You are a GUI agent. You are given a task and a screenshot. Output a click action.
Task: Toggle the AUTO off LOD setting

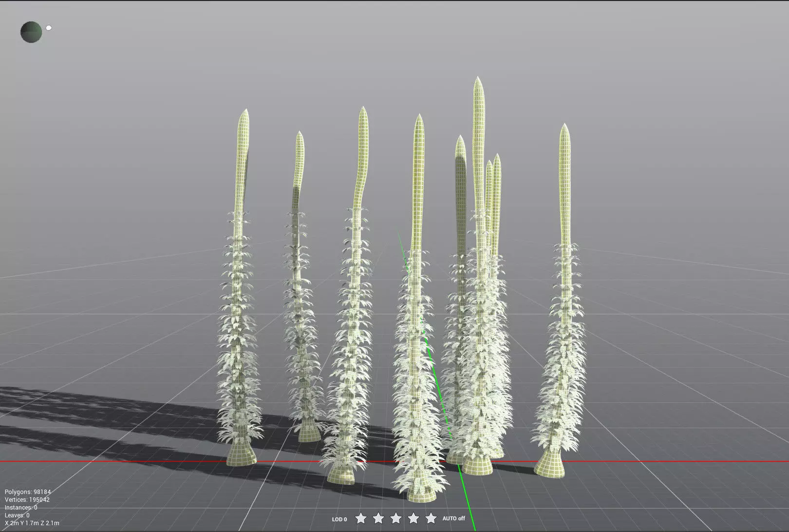point(453,519)
